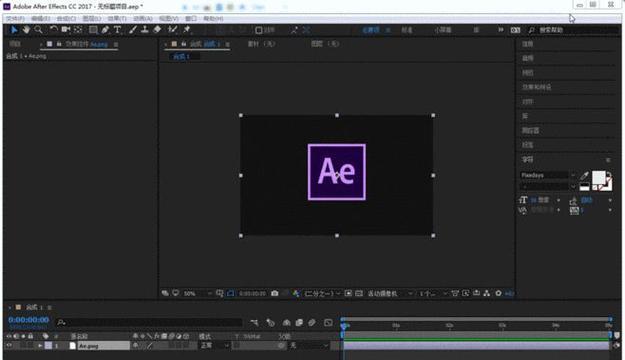Open the Animation menu
This screenshot has height=360, width=625.
[x=143, y=19]
